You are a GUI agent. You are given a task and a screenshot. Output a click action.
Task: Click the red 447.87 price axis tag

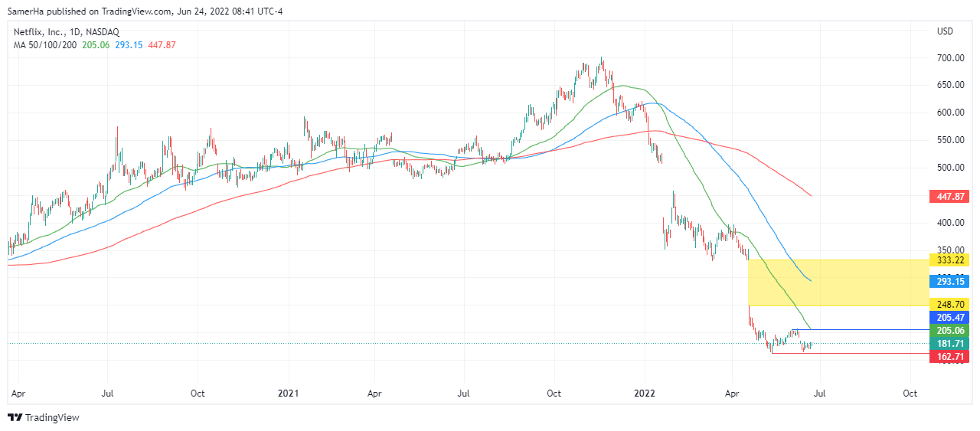949,196
